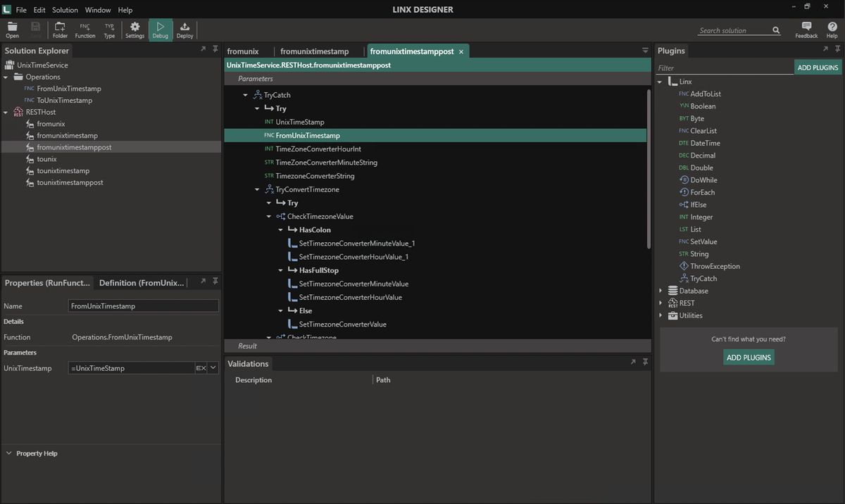
Task: Open the Feedback panel icon
Action: [806, 29]
